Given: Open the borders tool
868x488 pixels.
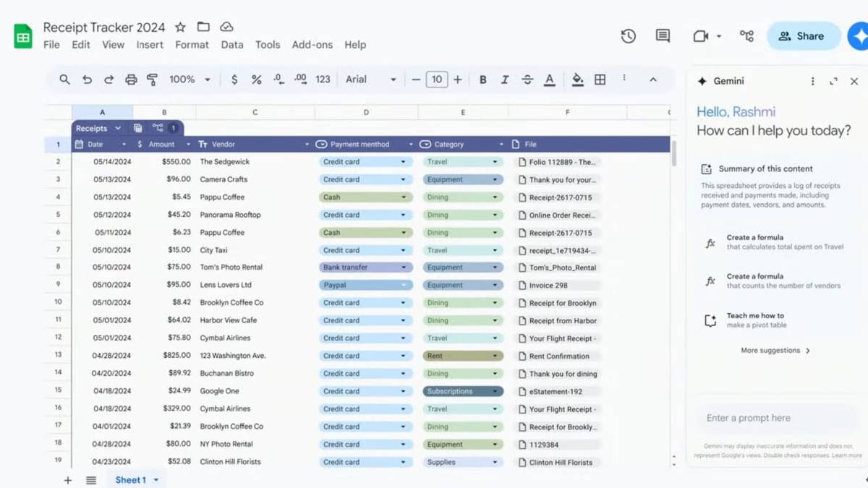Looking at the screenshot, I should tap(600, 80).
